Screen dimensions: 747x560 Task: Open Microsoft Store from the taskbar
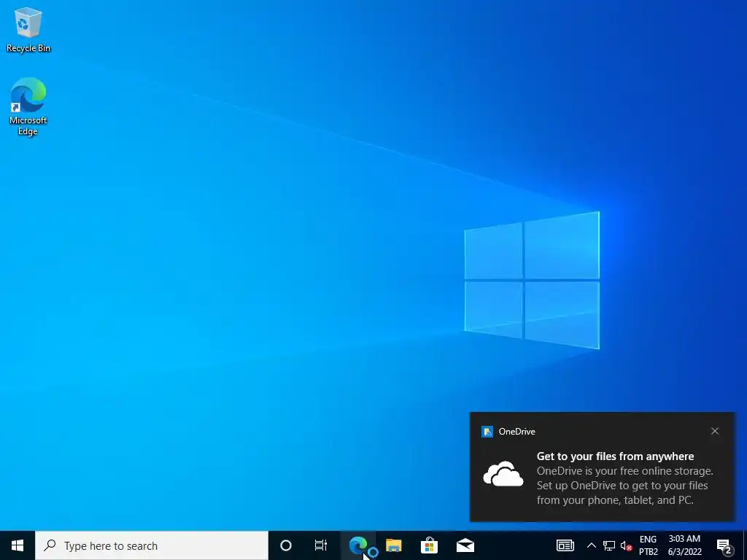click(429, 545)
